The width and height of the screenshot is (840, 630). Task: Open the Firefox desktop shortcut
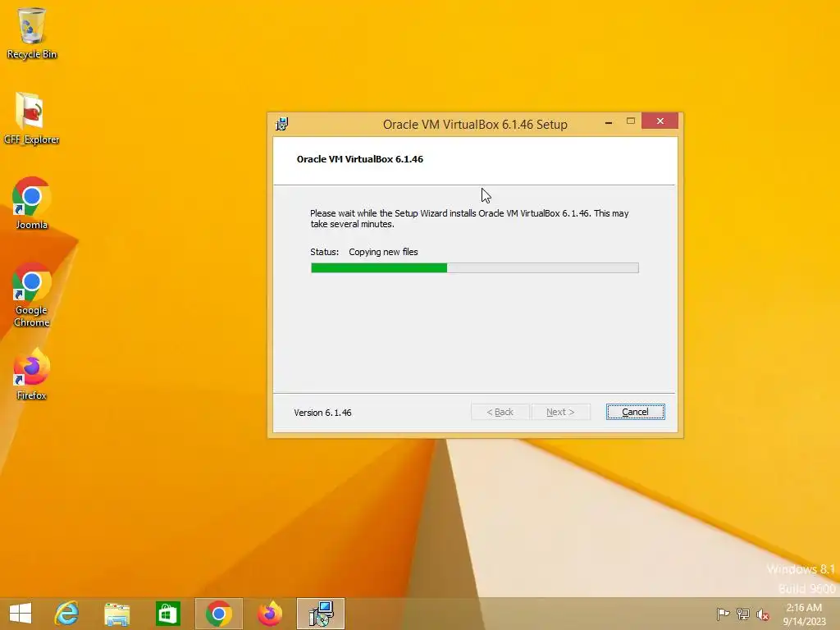pos(32,374)
